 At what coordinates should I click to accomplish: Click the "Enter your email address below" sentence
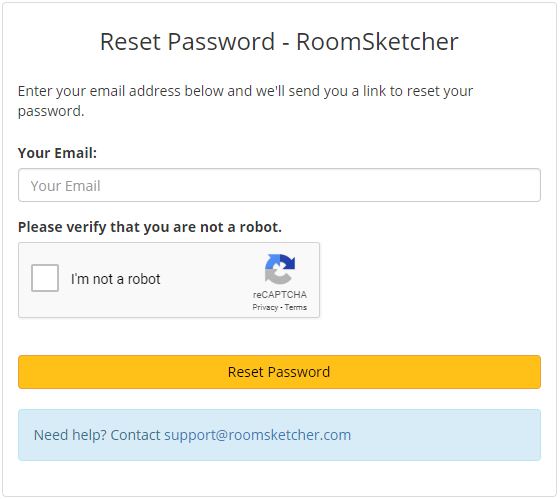coord(122,91)
